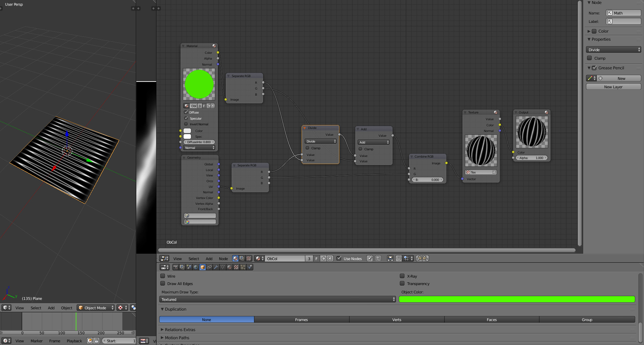Image resolution: width=644 pixels, height=345 pixels.
Task: Expand the Motion Paths panel
Action: 177,338
